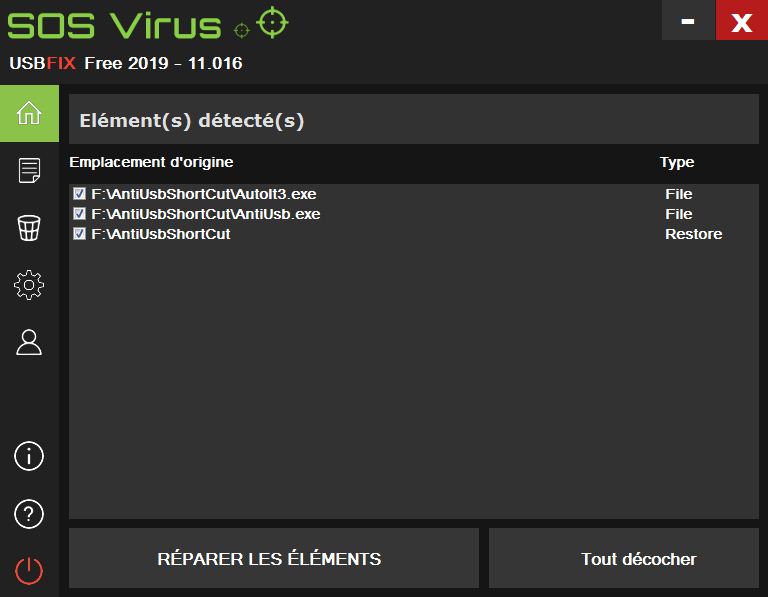
Task: Open the Home sidebar icon
Action: [x=29, y=113]
